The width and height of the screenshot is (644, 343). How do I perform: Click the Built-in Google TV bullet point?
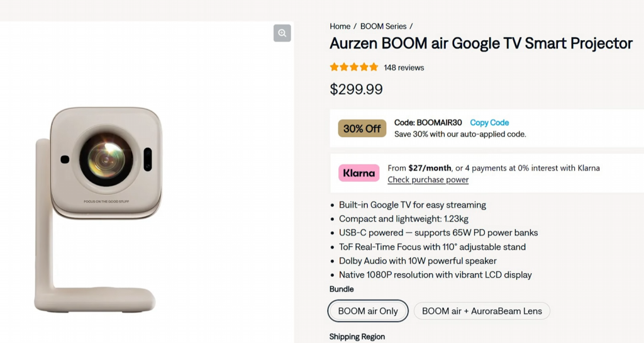pos(412,205)
